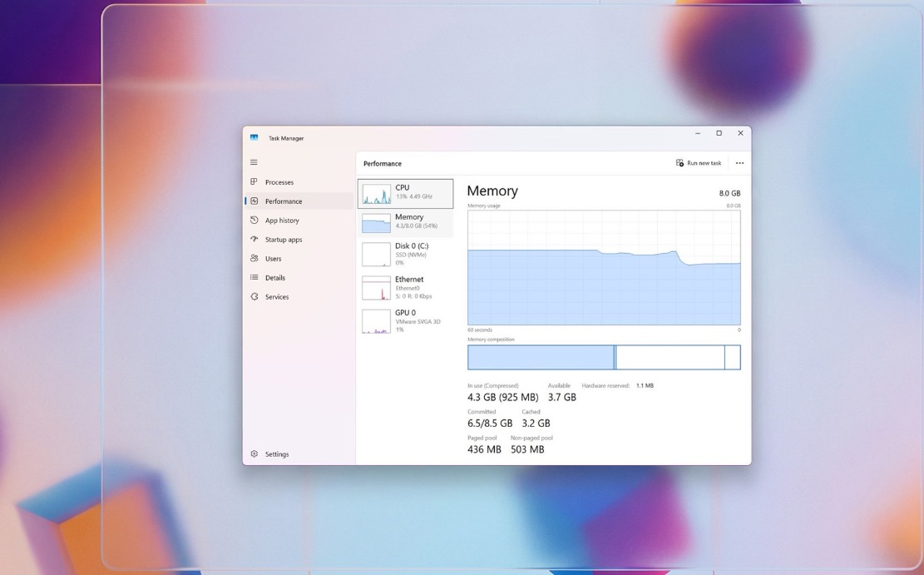Viewport: 924px width, 575px height.
Task: Click the GPU 0 resource label
Action: click(405, 313)
